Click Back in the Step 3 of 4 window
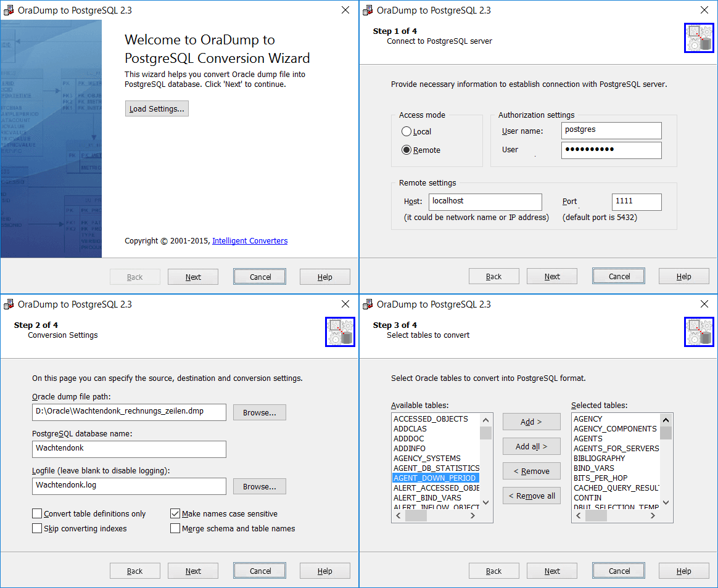 (493, 571)
